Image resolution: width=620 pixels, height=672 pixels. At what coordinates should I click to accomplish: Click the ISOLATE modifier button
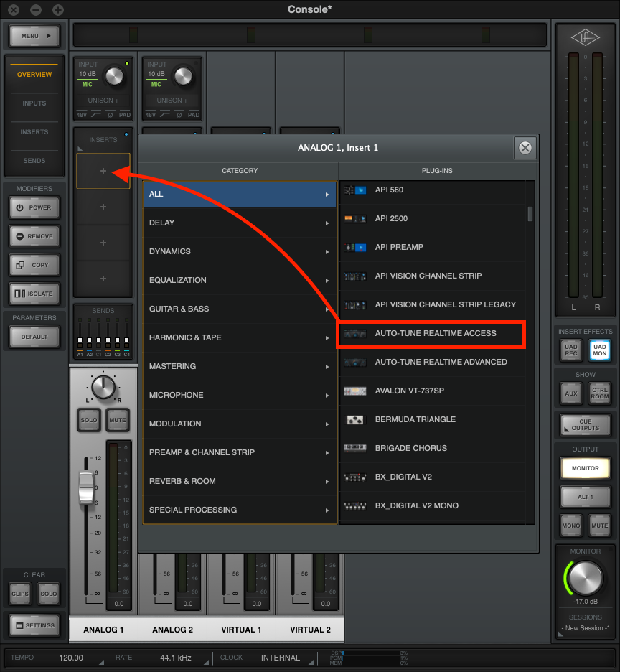(x=34, y=294)
